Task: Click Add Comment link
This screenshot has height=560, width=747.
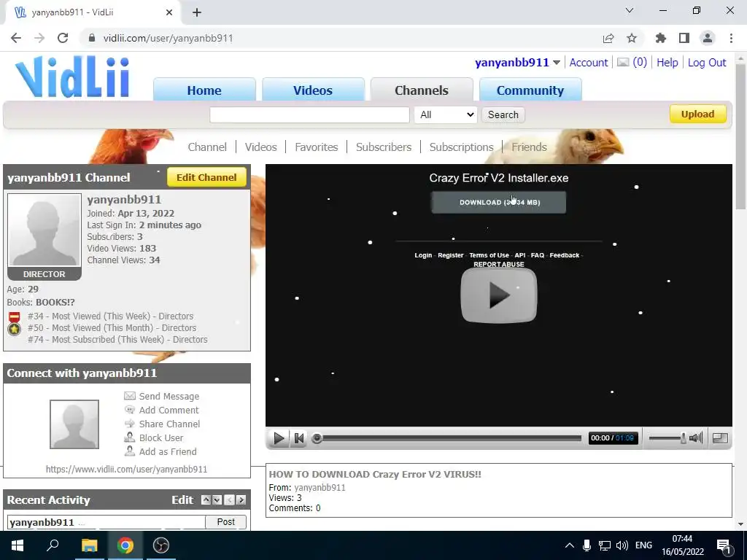Action: click(169, 410)
